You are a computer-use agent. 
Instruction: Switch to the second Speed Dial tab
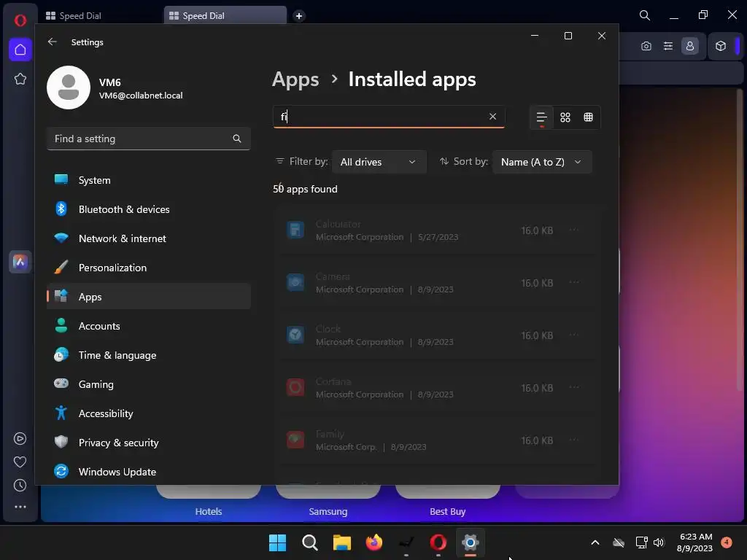[x=225, y=16]
